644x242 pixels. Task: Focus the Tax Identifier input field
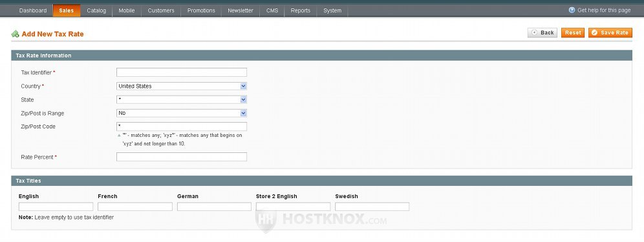pyautogui.click(x=182, y=72)
